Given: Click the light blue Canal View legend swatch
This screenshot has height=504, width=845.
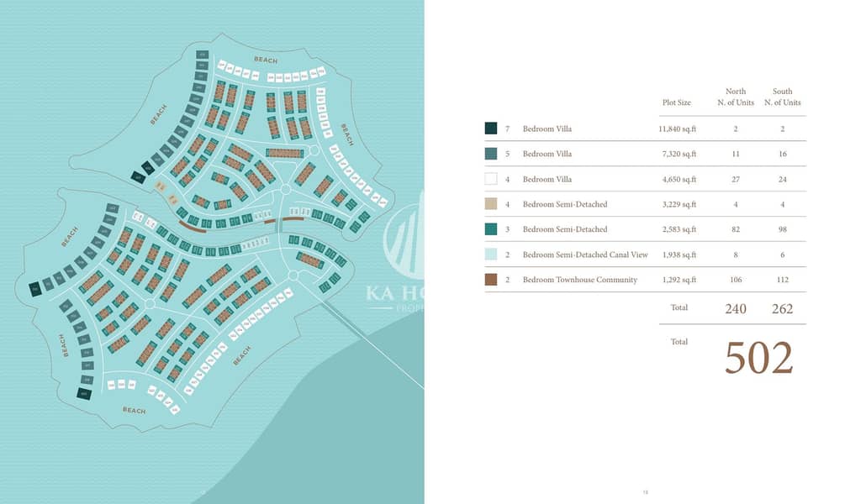Looking at the screenshot, I should pyautogui.click(x=491, y=255).
